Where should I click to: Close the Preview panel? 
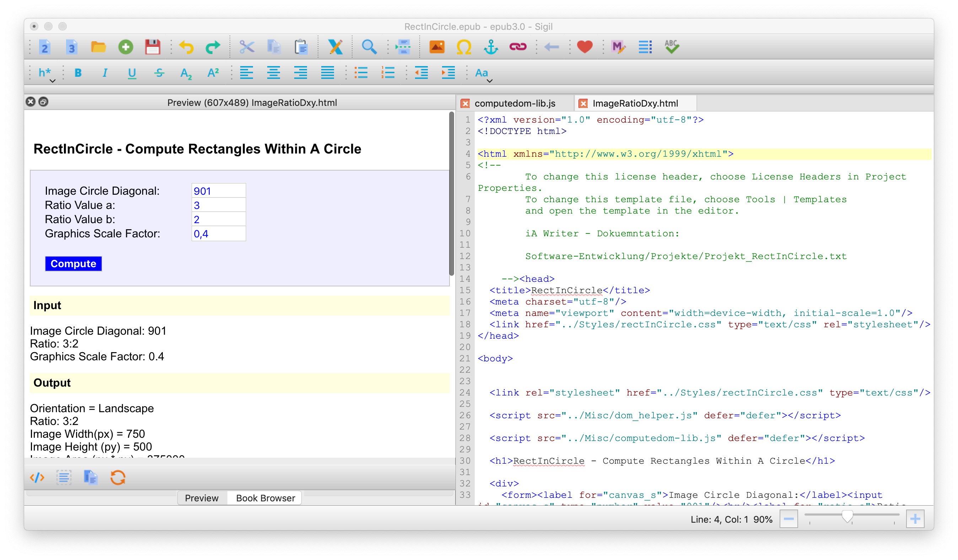coord(31,102)
